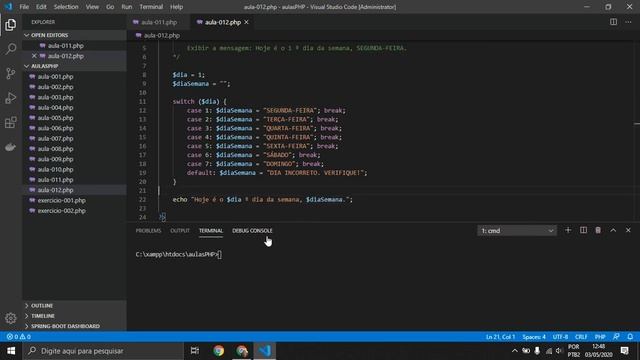
Task: Open the Terminal menu
Action: click(x=151, y=7)
